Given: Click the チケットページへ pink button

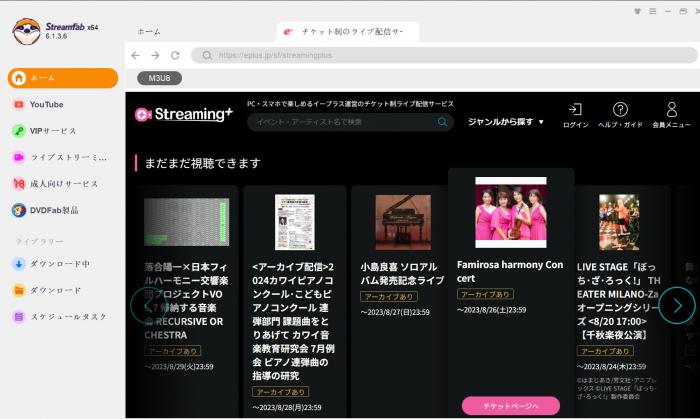Looking at the screenshot, I should [x=511, y=406].
